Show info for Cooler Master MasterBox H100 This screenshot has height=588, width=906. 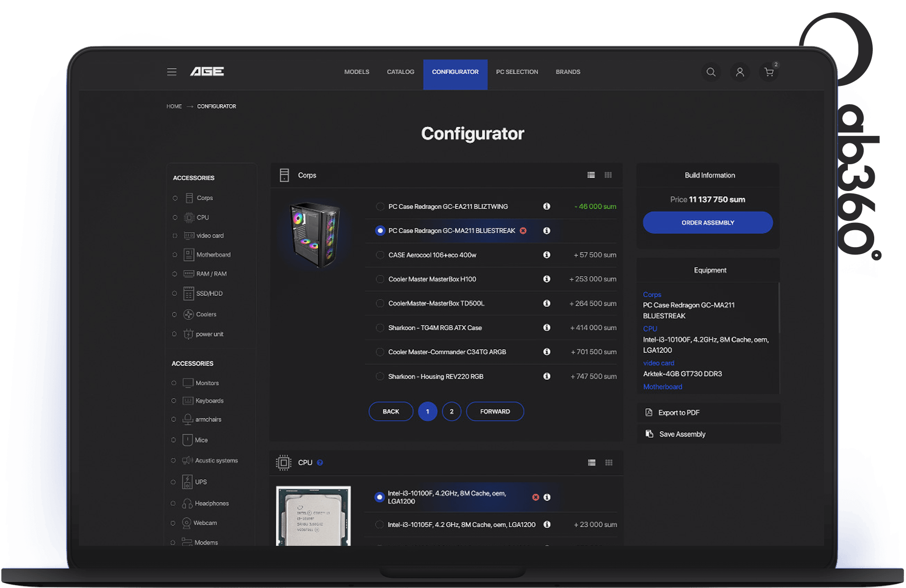tap(547, 279)
